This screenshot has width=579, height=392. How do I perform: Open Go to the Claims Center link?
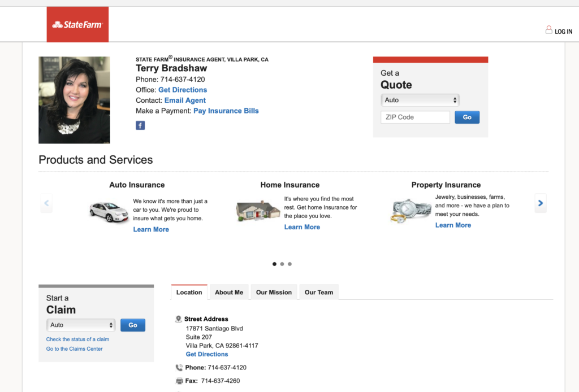(74, 349)
